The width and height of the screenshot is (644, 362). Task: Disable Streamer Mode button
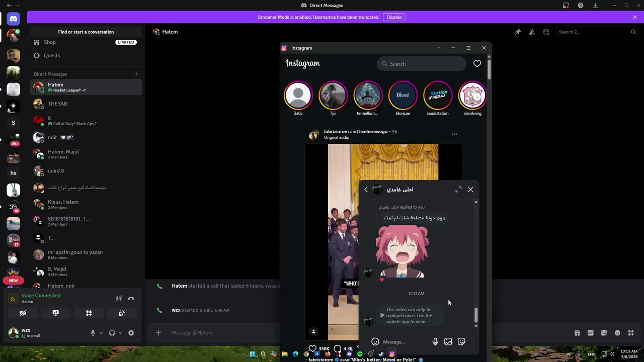coord(394,17)
